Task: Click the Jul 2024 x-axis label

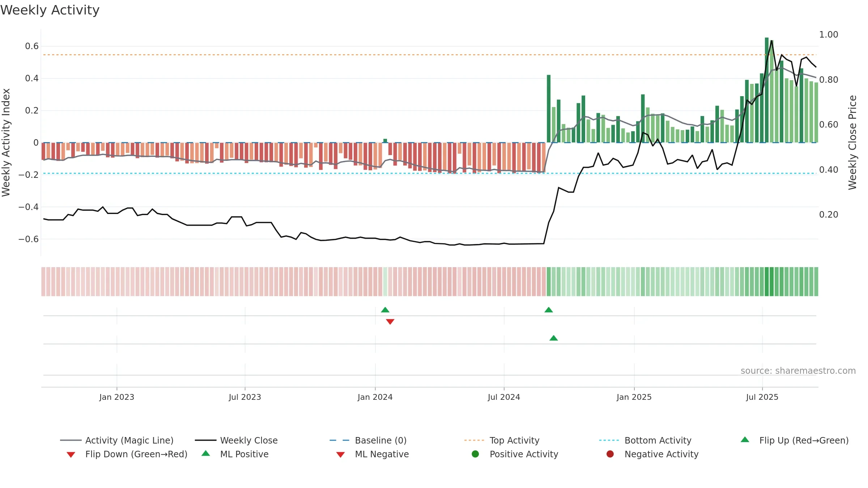Action: click(504, 397)
